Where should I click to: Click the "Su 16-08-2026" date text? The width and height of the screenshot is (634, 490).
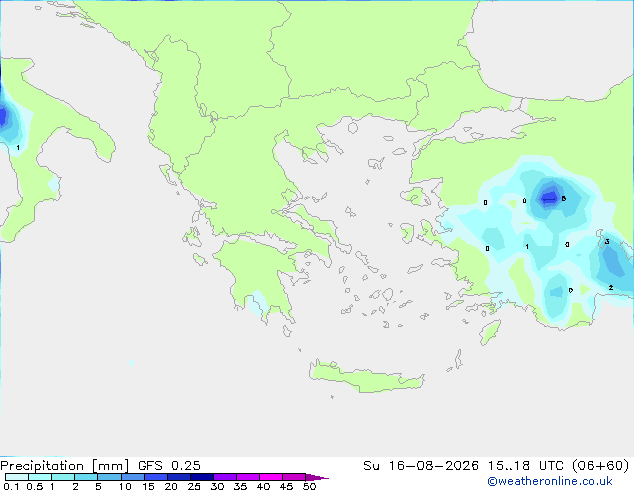(x=421, y=466)
